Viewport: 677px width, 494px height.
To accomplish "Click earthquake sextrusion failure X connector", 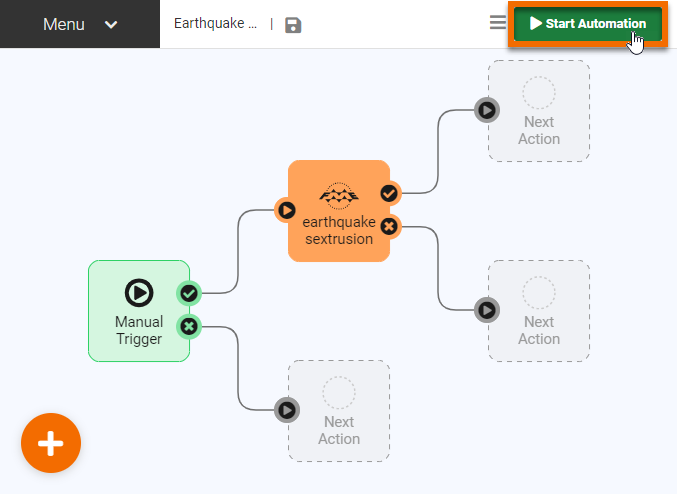I will click(389, 227).
